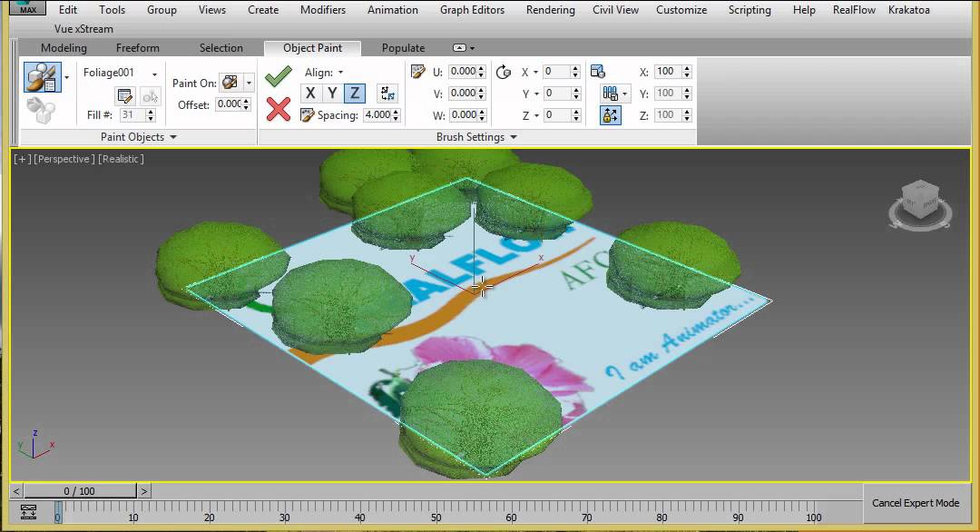980x532 pixels.
Task: Open the paint mode flyout arrow
Action: point(67,77)
